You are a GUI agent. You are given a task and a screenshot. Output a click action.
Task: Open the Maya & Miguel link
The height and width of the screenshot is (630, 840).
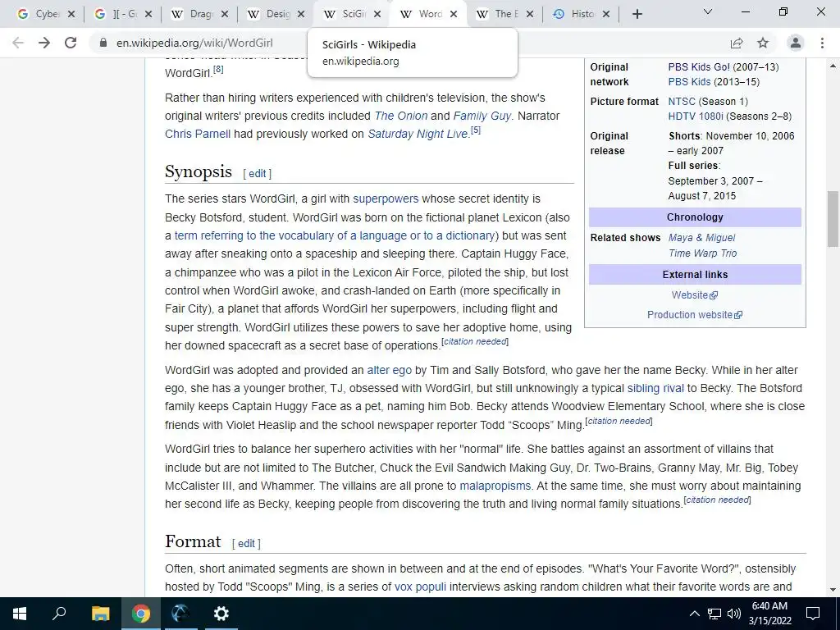click(x=702, y=238)
